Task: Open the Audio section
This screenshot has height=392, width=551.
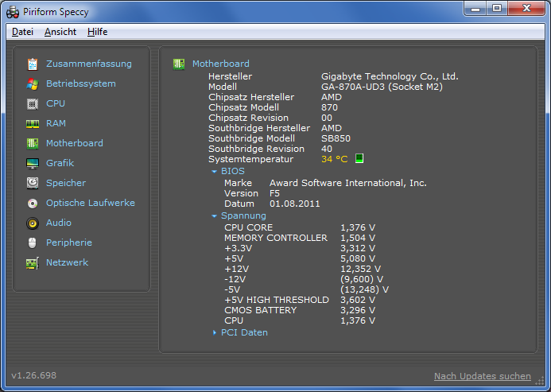Action: pos(59,223)
